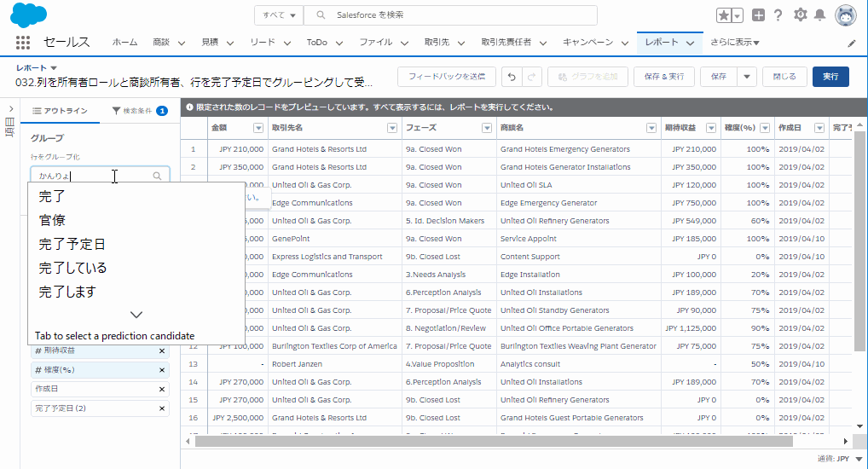Go to the ToDo tab
Viewport: 868px width, 469px height.
[x=316, y=42]
